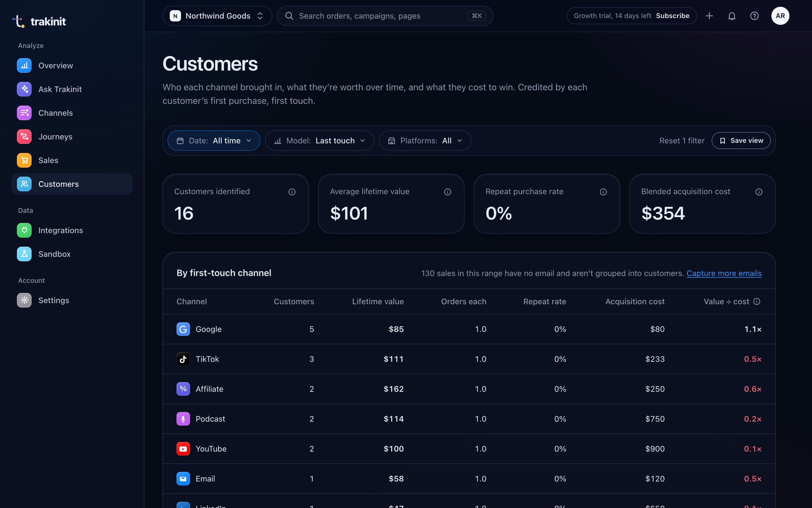Click the Journeys route icon
This screenshot has width=812, height=508.
coord(24,136)
